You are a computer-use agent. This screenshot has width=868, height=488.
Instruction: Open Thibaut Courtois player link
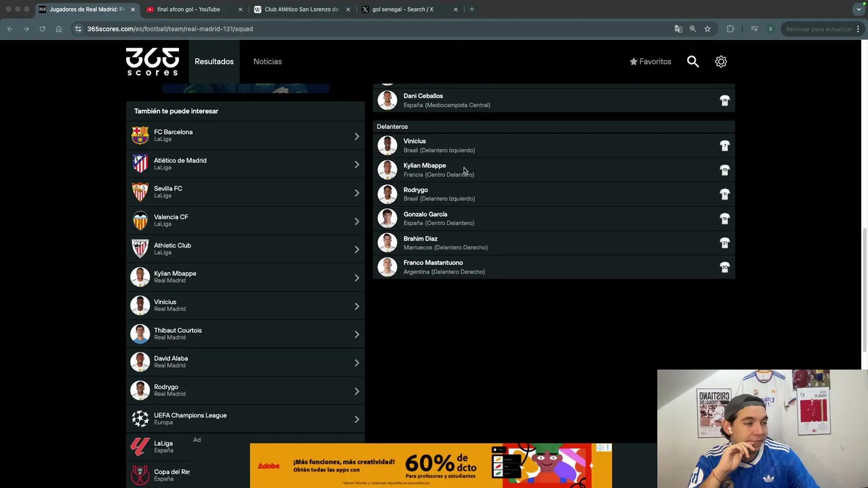point(245,333)
